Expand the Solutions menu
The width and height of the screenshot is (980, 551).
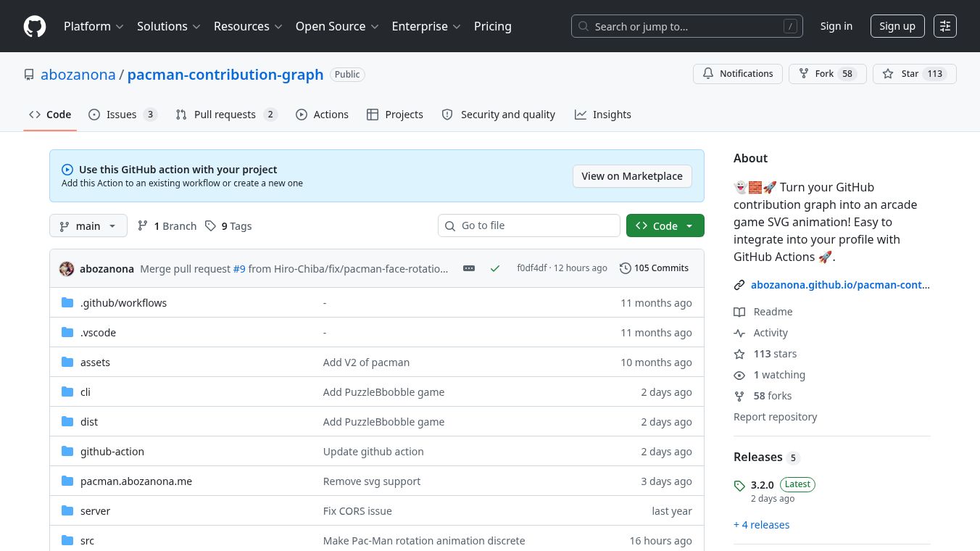tap(168, 26)
